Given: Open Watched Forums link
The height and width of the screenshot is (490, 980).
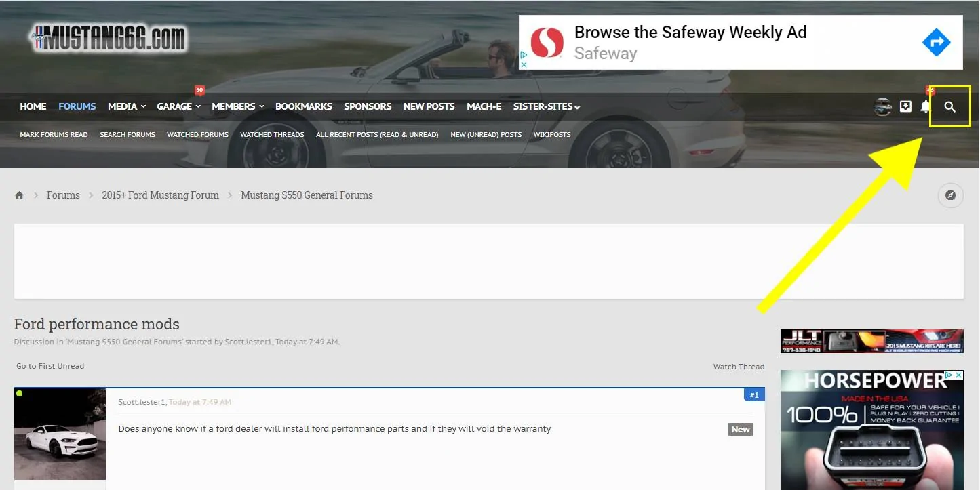Looking at the screenshot, I should [x=197, y=134].
